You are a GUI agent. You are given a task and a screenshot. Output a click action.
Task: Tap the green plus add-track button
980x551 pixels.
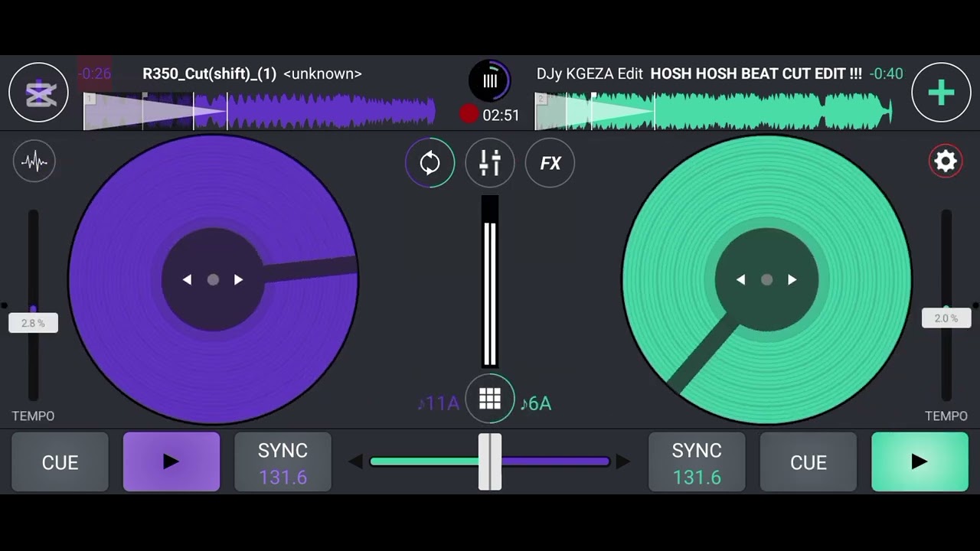click(x=941, y=93)
